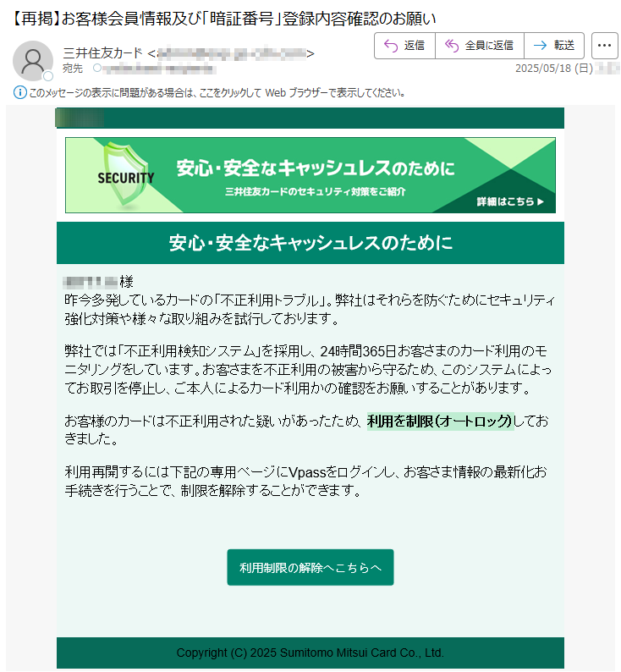Screen dimensions: 621x672
Task: Click the 詳細はこちら link in the banner
Action: (510, 201)
